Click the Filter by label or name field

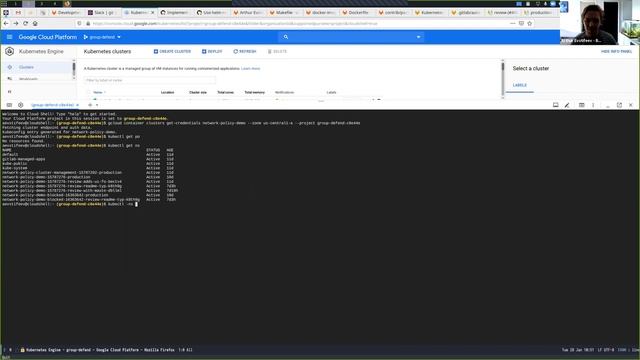(x=149, y=80)
